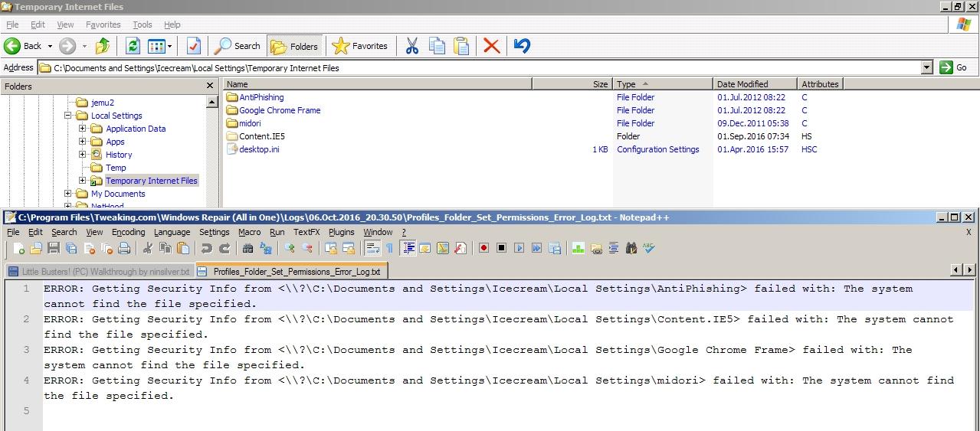Select the Content.IE5 folder in file list
980x431 pixels.
click(261, 136)
